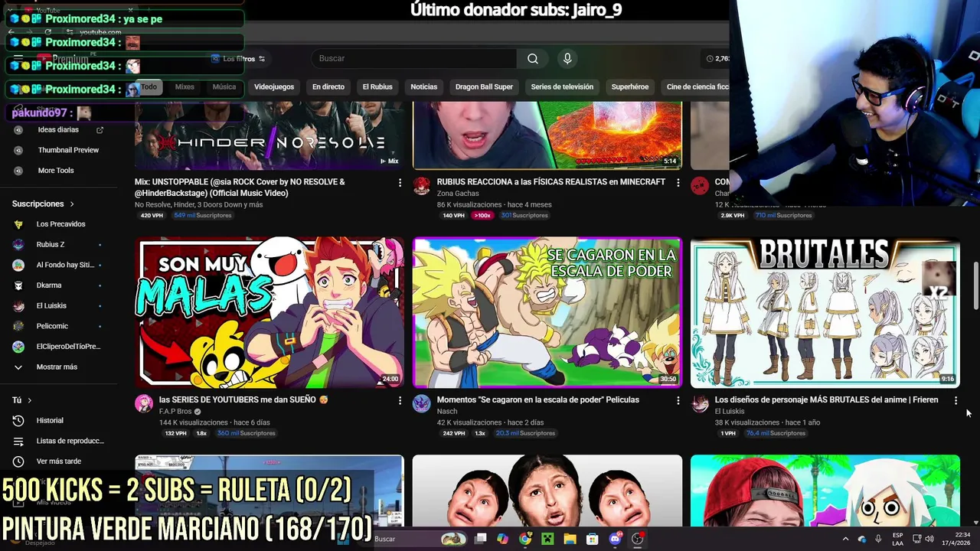Open 'Los diseños de personaje MÁS BRUTALES' title
The width and height of the screenshot is (980, 551).
(826, 399)
